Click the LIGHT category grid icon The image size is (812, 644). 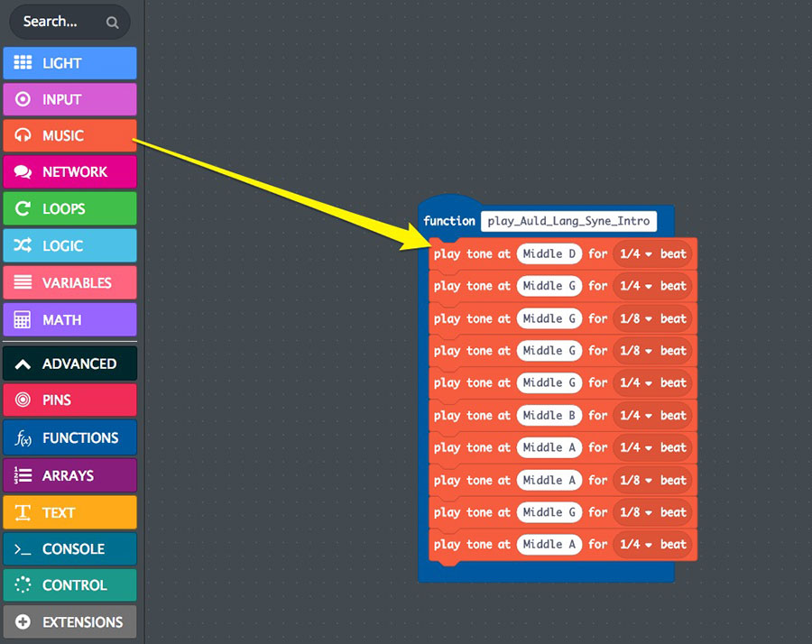(x=23, y=63)
